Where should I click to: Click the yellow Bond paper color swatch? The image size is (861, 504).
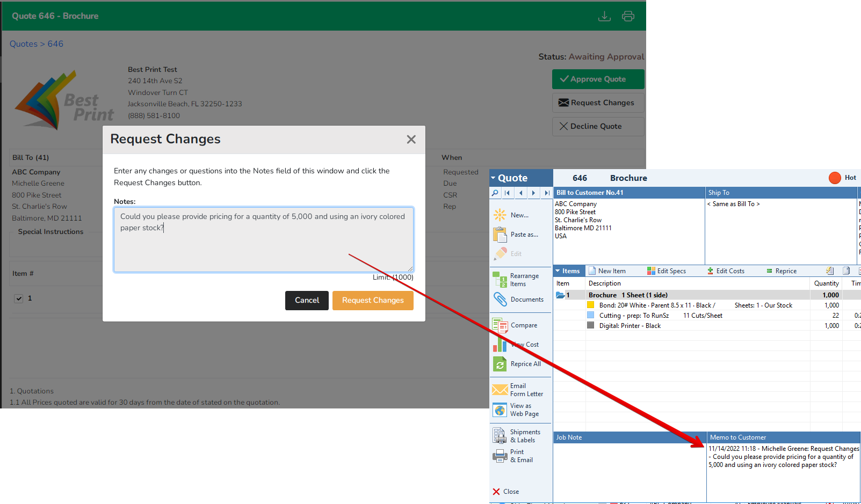(591, 305)
